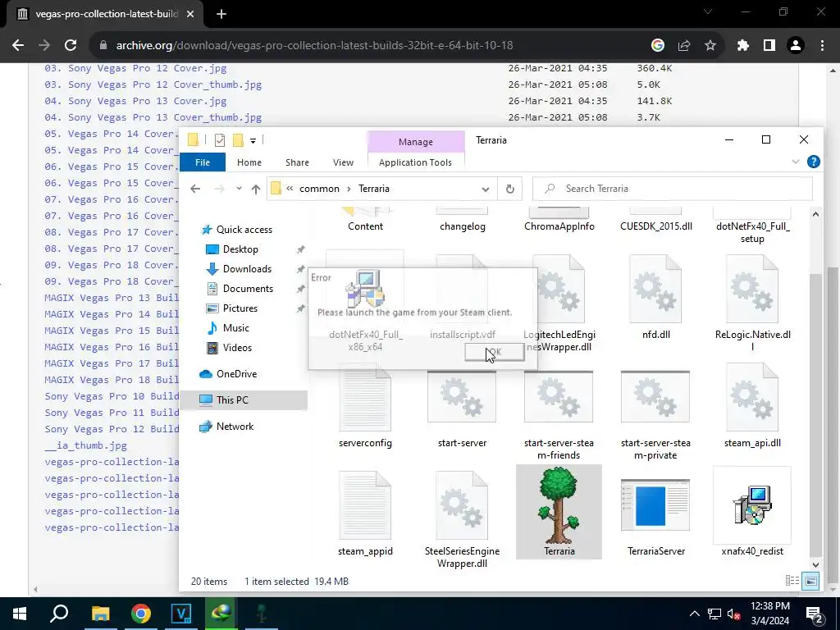Image resolution: width=840 pixels, height=630 pixels.
Task: Share this page from Chrome toolbar
Action: coord(684,46)
